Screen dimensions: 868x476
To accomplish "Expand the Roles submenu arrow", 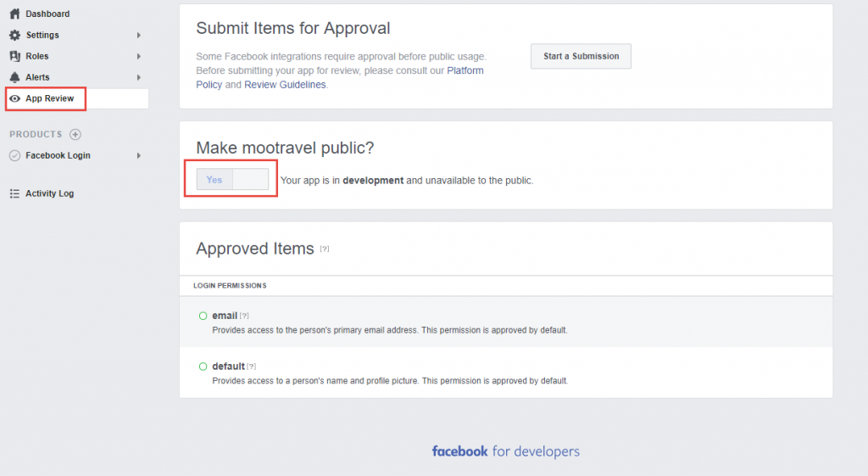I will point(139,56).
